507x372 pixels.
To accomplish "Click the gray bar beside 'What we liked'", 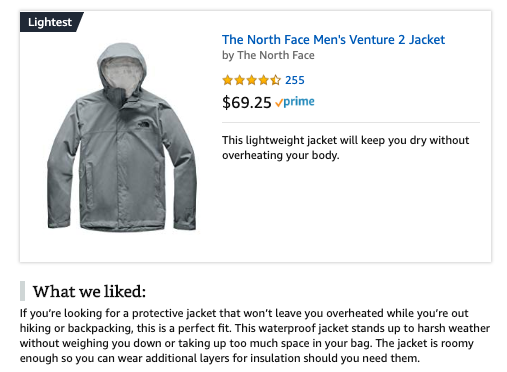I will click(22, 291).
